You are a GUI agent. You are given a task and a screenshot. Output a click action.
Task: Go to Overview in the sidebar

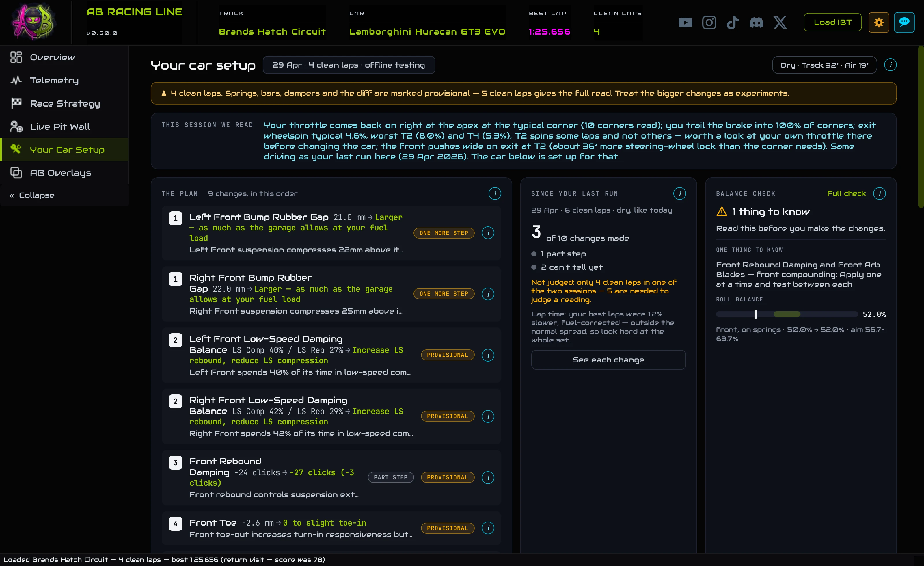(64, 57)
